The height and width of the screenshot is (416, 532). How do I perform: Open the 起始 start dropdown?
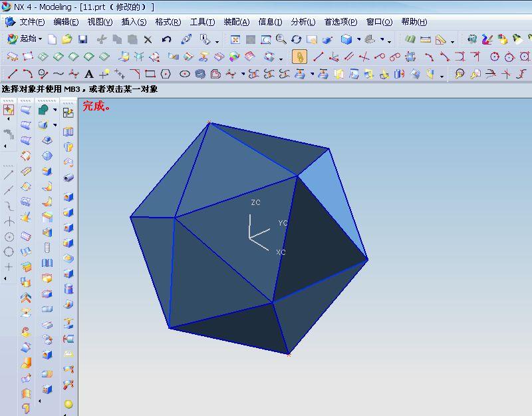coord(25,39)
